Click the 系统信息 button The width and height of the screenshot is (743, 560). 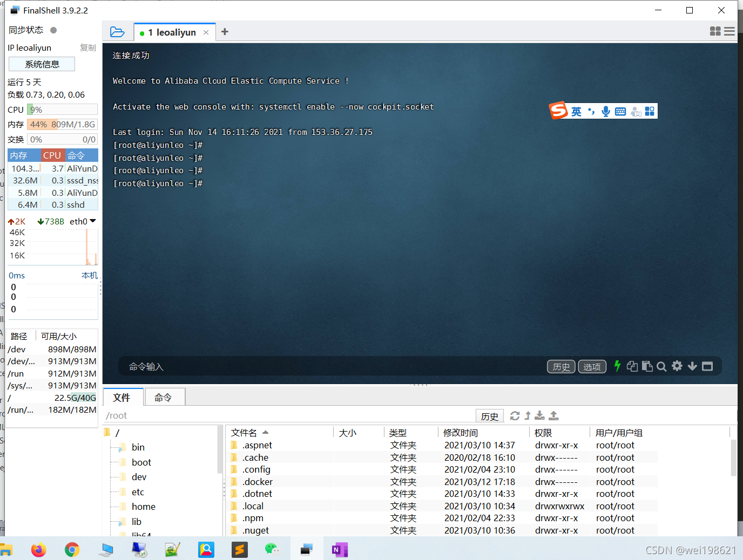[42, 64]
